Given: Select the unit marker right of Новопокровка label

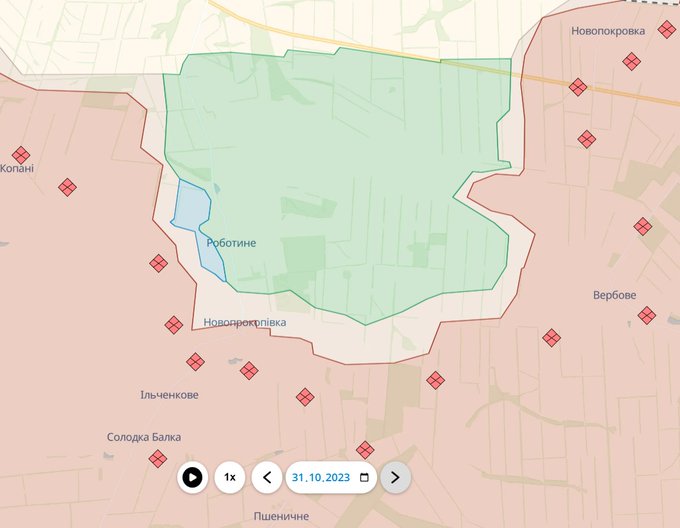Looking at the screenshot, I should click(x=667, y=30).
